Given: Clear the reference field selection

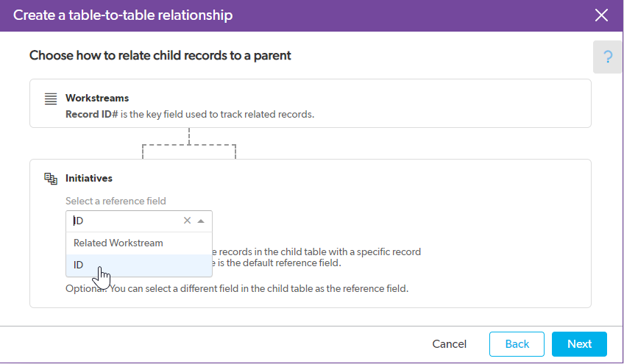Looking at the screenshot, I should (187, 221).
